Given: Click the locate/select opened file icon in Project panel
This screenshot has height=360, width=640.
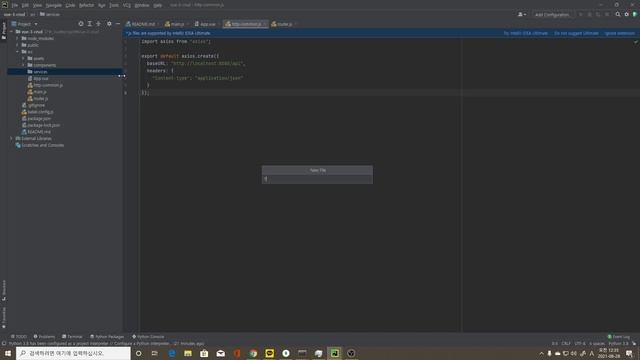Looking at the screenshot, I should tap(81, 24).
